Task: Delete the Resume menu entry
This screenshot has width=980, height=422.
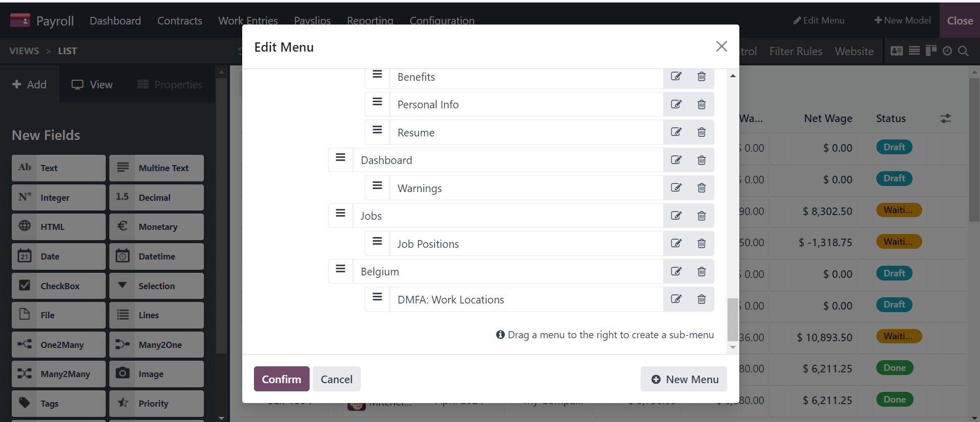Action: (x=702, y=132)
